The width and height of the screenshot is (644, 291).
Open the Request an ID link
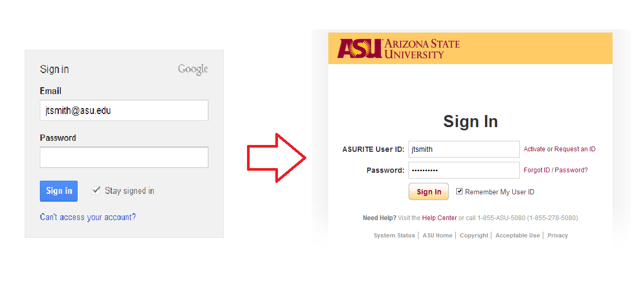[x=575, y=149]
